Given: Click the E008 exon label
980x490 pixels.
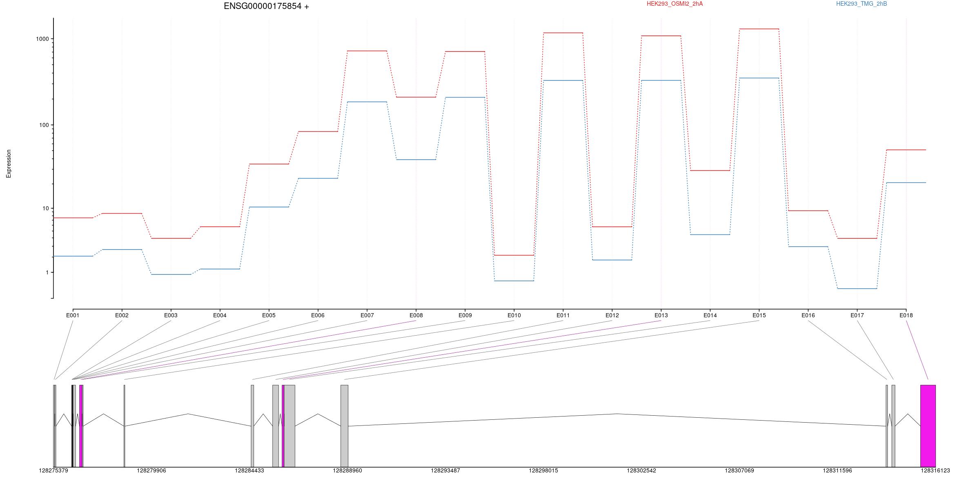Looking at the screenshot, I should (416, 315).
